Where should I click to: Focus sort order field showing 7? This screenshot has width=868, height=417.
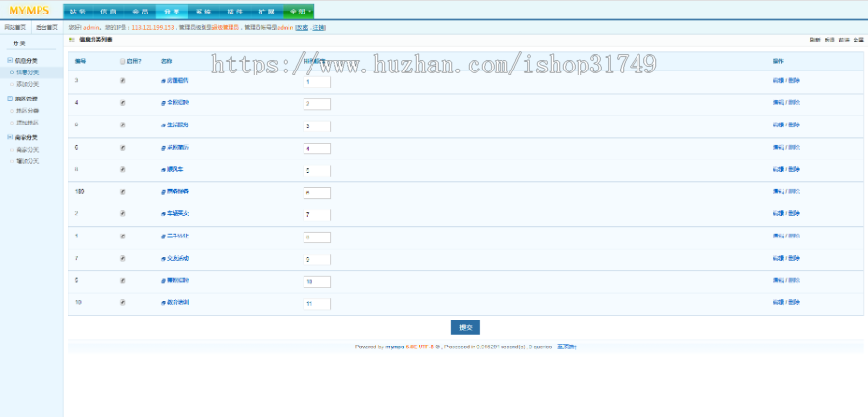pyautogui.click(x=316, y=215)
